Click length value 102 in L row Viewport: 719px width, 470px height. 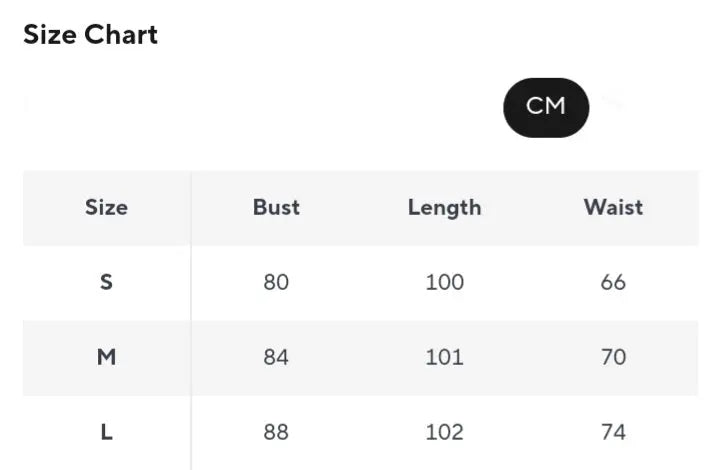444,432
